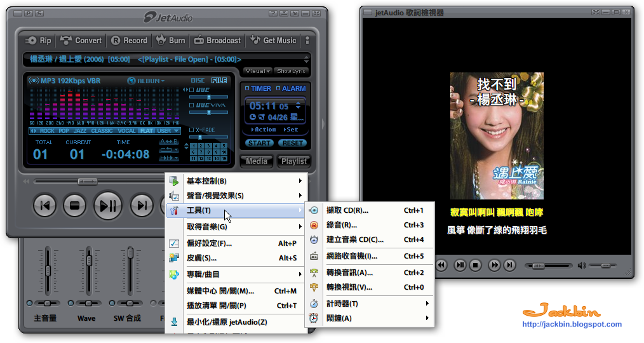Choose 轉換音訊(A)... menu entry
The height and width of the screenshot is (343, 644).
[x=370, y=272]
